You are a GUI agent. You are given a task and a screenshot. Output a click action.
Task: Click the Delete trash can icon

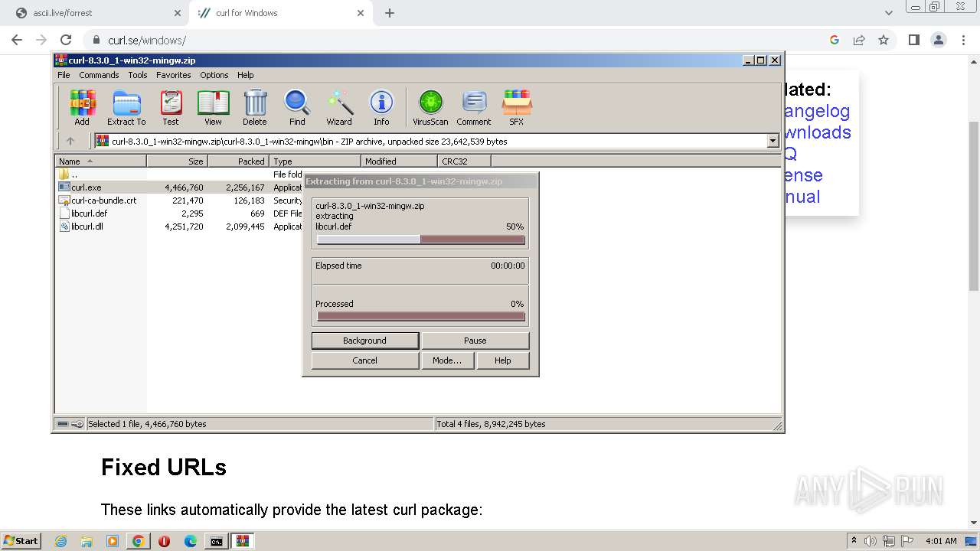pos(255,107)
